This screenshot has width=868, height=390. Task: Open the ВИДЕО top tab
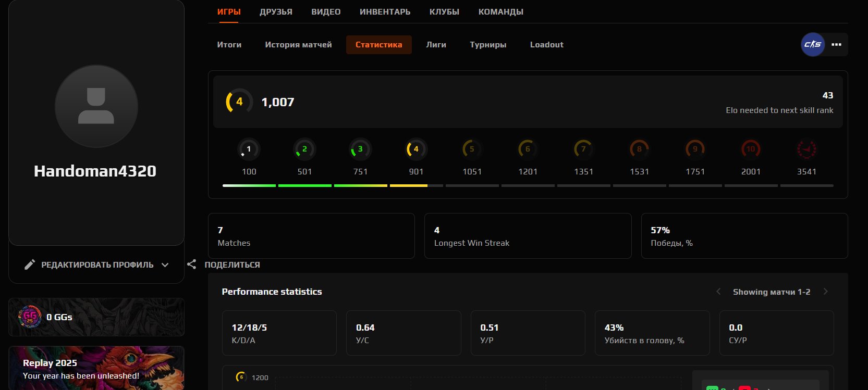click(326, 11)
